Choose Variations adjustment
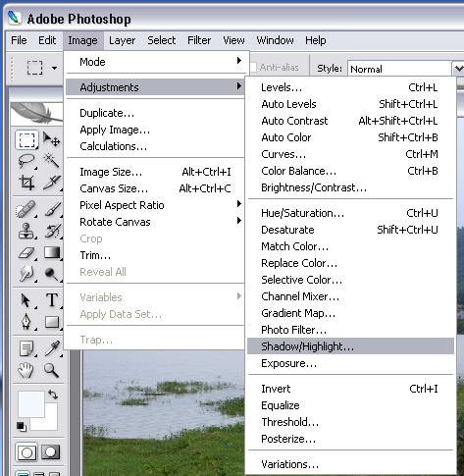 point(350,464)
